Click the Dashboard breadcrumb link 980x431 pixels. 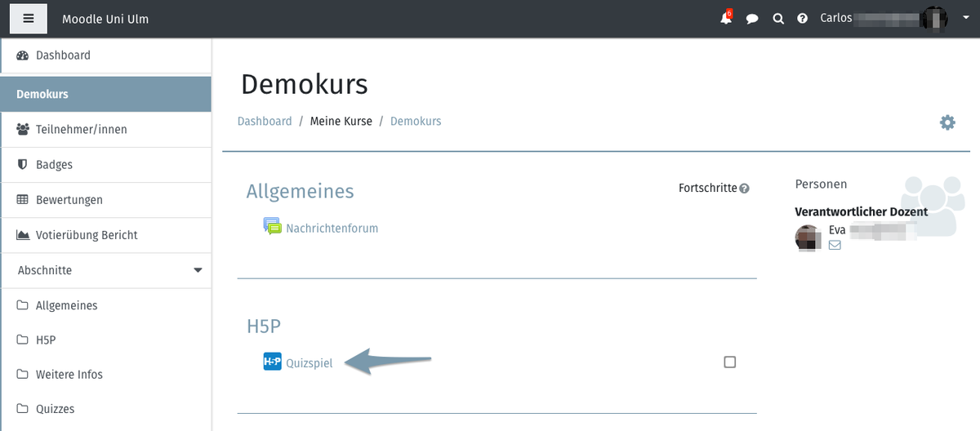tap(265, 121)
